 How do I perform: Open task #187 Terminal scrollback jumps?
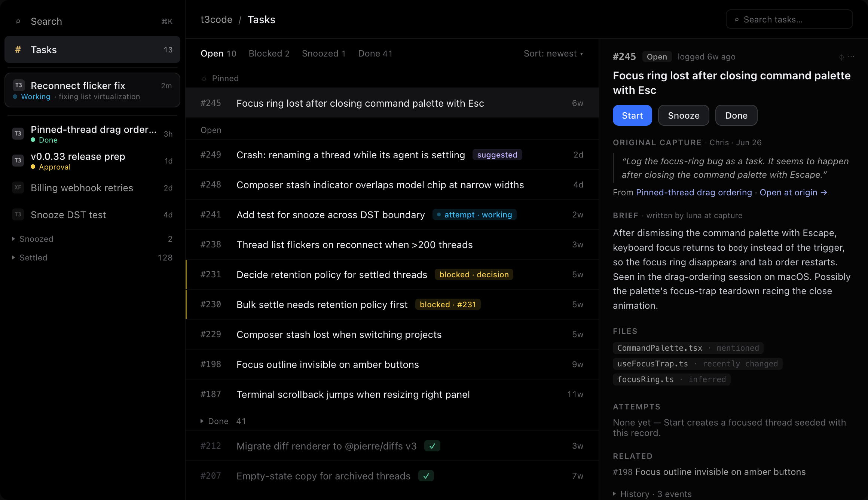click(x=392, y=394)
